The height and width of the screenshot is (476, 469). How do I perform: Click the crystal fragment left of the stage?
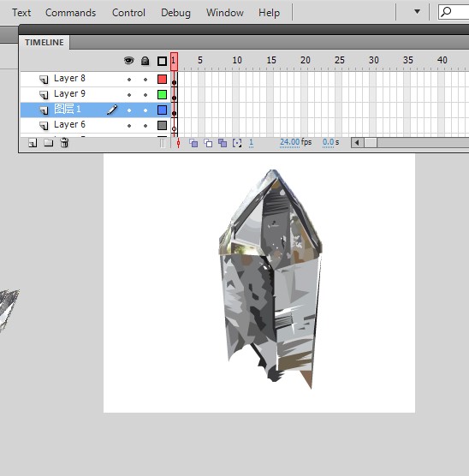tap(9, 311)
